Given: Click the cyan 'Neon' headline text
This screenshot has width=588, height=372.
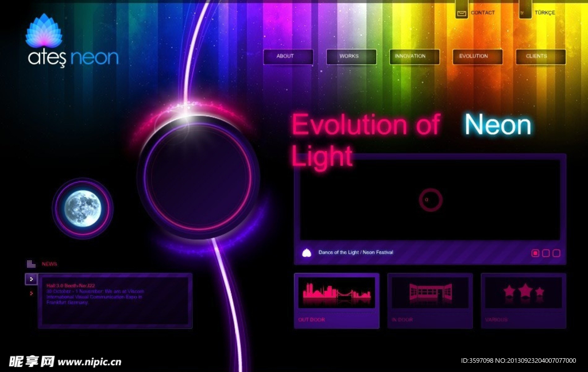Looking at the screenshot, I should tap(498, 125).
